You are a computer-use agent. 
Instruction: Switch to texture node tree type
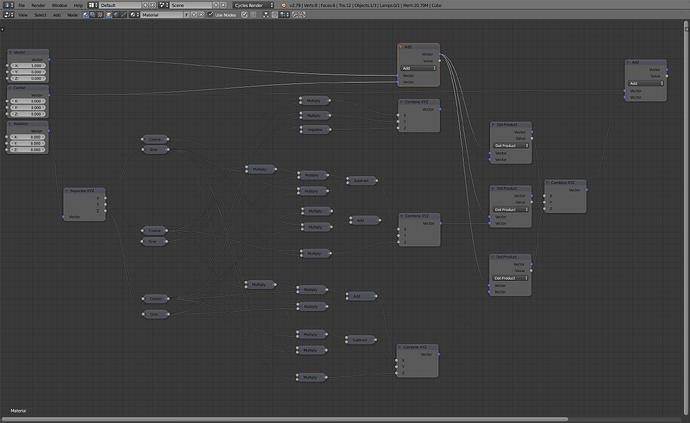(x=100, y=15)
